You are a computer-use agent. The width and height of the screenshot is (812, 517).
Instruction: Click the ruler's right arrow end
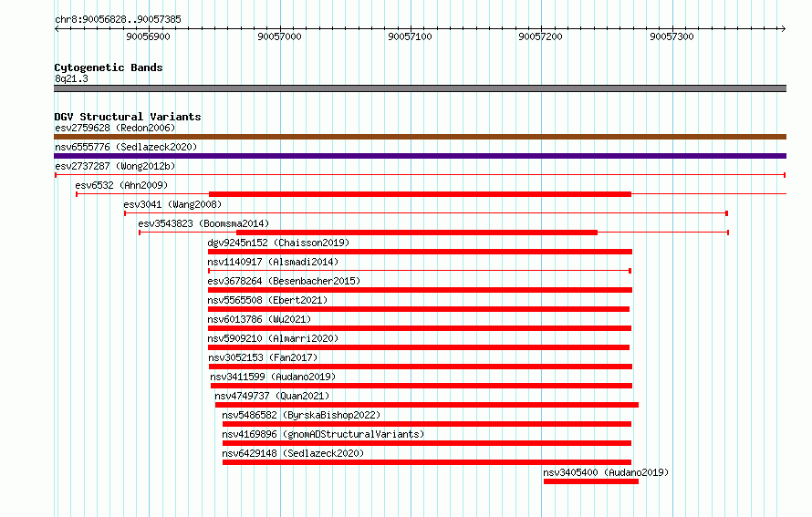[784, 28]
